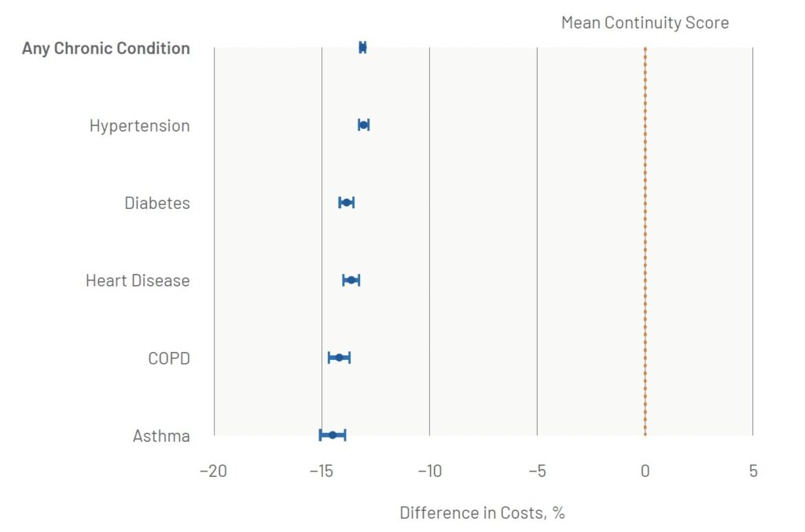
Task: Click the Mean Continuity Score label
Action: (645, 23)
